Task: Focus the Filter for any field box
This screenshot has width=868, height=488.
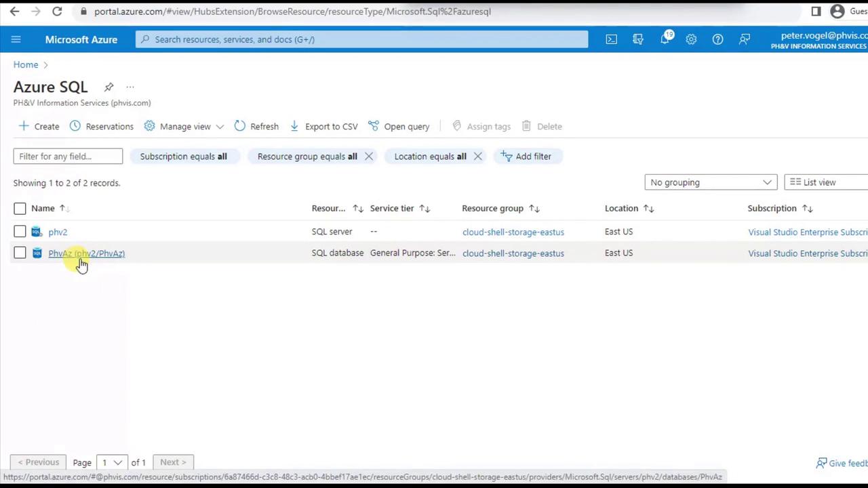Action: [68, 157]
